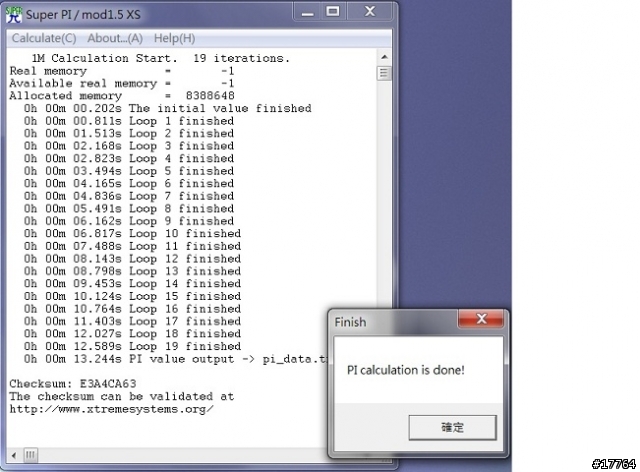Click 'The initial value finished' line
This screenshot has width=640, height=472.
click(x=168, y=109)
